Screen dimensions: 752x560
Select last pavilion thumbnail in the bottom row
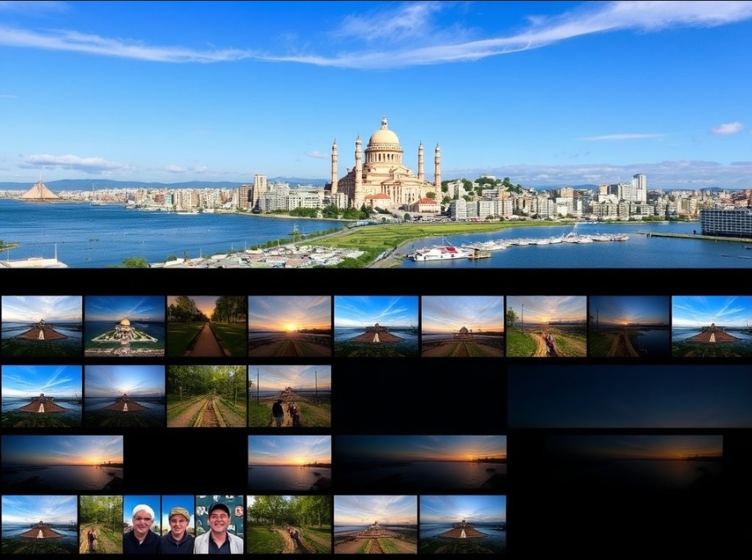462,524
